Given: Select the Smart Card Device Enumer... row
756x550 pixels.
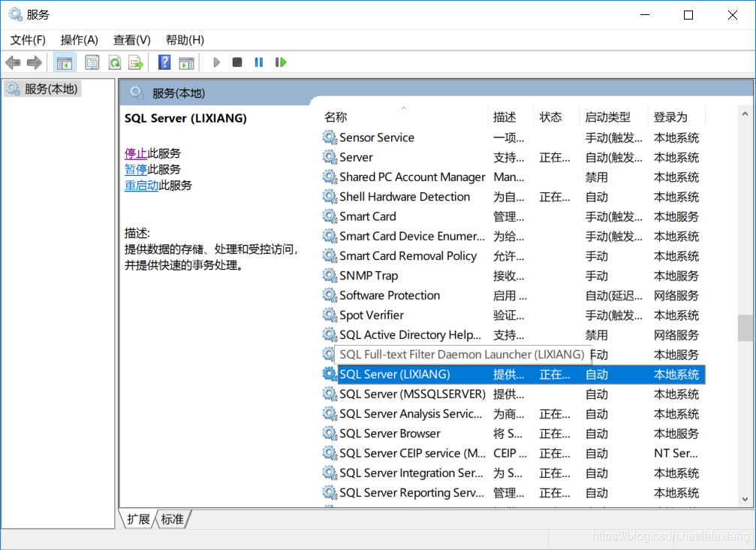Looking at the screenshot, I should tap(514, 237).
